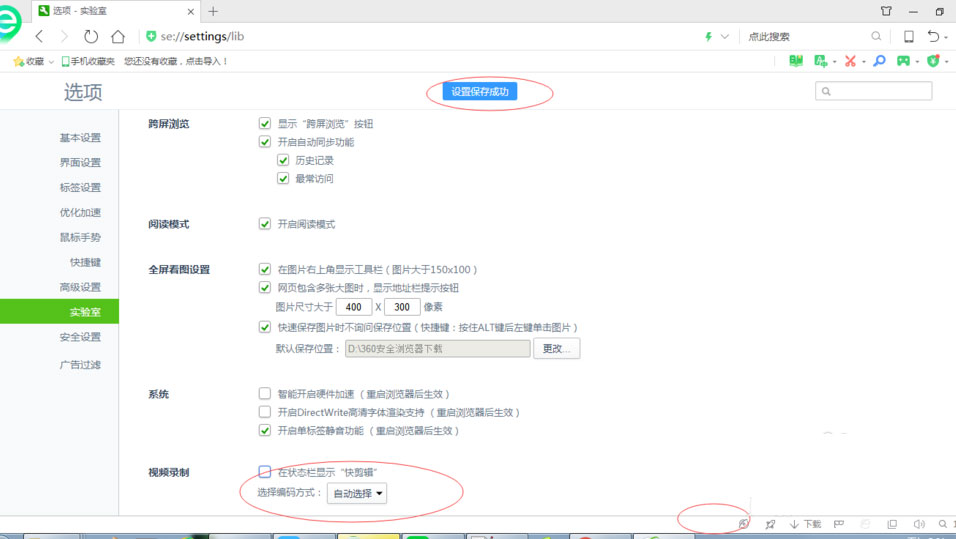
Task: Click the rocket accelerator icon in status bar
Action: 770,524
